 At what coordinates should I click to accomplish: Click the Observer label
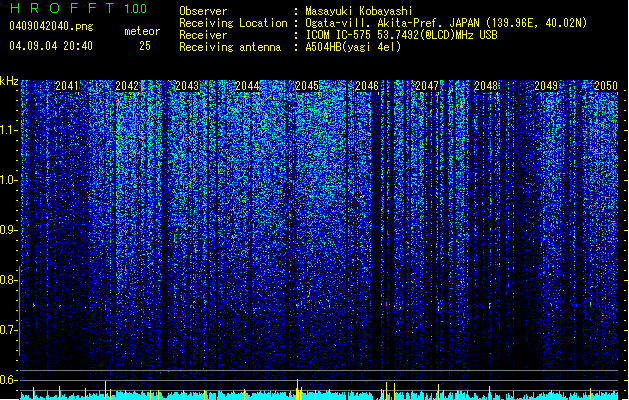(203, 11)
